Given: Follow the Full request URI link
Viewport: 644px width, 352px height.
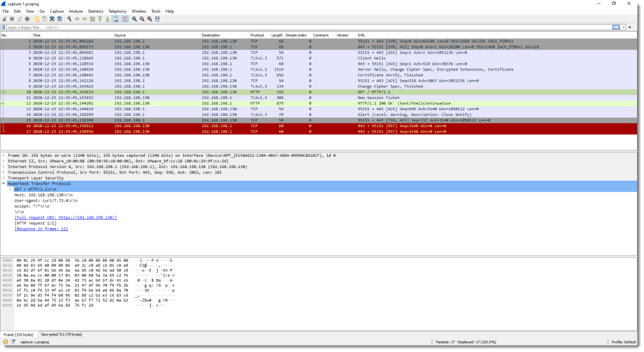Looking at the screenshot, I should click(x=65, y=217).
